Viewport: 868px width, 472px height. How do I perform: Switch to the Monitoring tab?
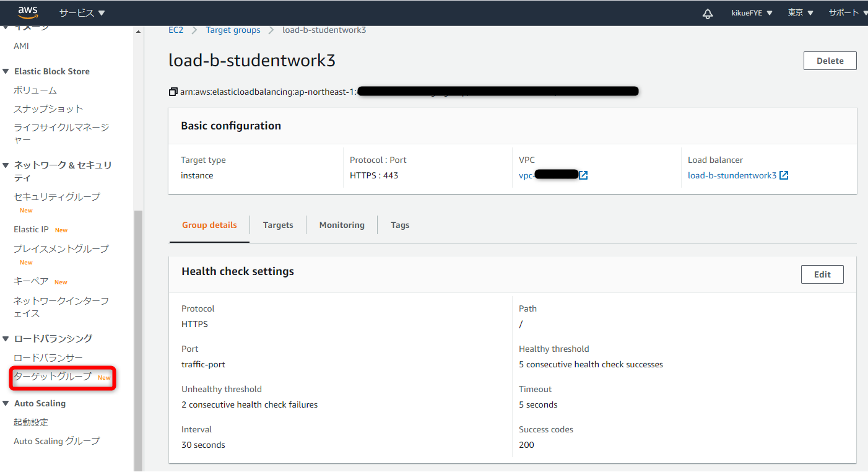(342, 225)
